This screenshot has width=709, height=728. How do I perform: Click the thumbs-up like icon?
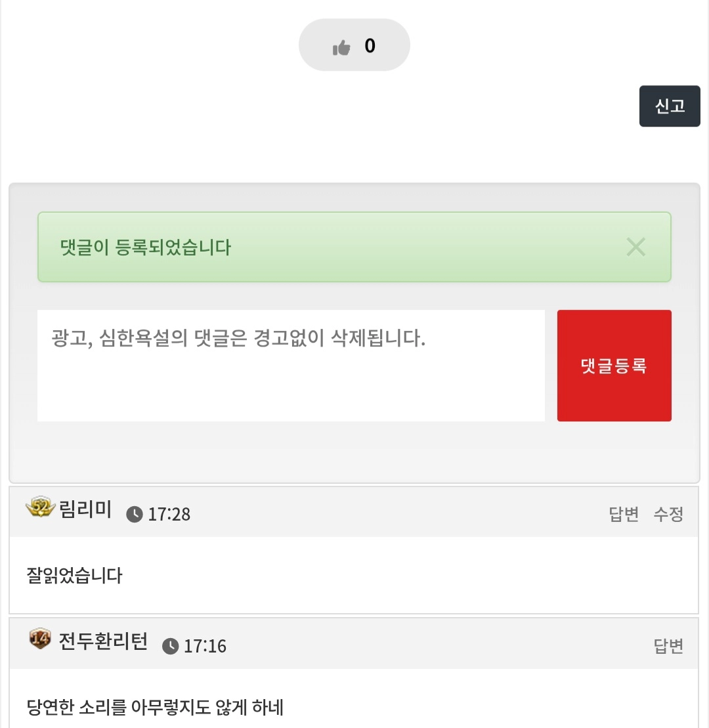[341, 47]
